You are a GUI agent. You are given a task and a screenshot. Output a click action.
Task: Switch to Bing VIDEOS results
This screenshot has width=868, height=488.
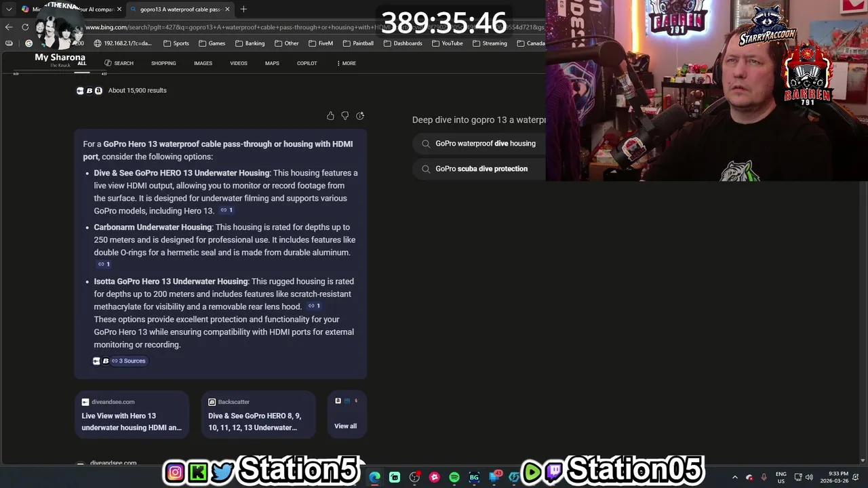coord(239,63)
